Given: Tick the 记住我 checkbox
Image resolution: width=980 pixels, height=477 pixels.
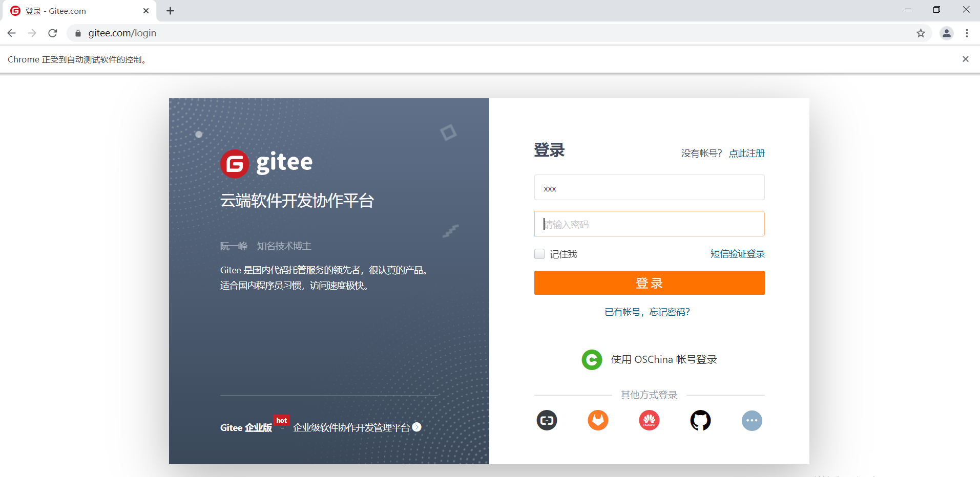Looking at the screenshot, I should [539, 254].
